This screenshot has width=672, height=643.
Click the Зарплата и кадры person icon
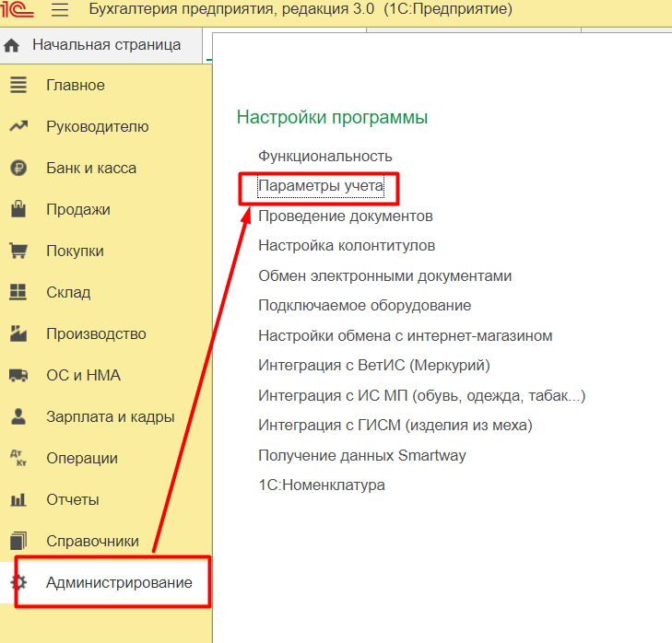18,416
